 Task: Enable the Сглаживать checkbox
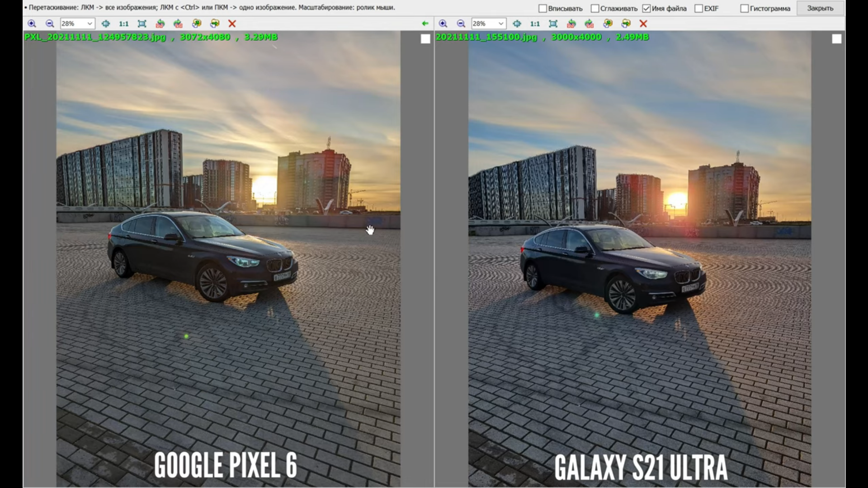click(x=595, y=9)
